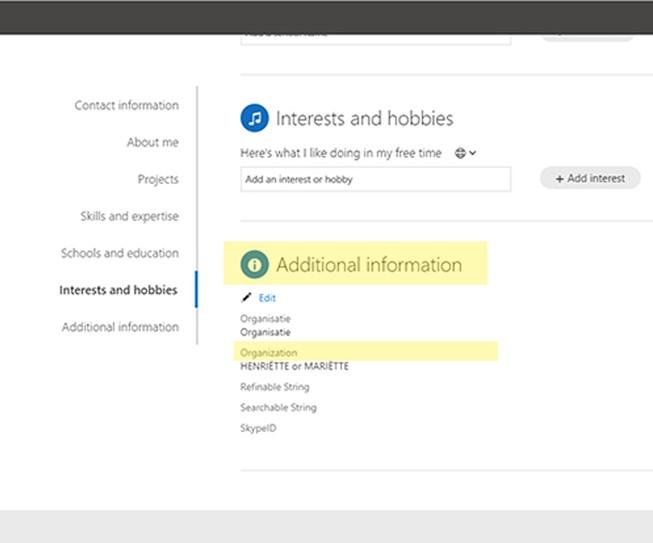This screenshot has width=653, height=543.
Task: Select the bold Interests and hobbies sidebar item
Action: point(118,291)
